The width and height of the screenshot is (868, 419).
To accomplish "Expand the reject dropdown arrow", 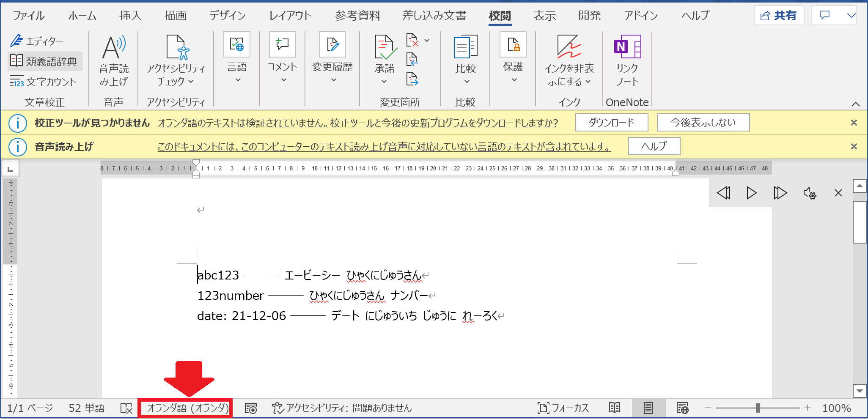I will pyautogui.click(x=427, y=41).
